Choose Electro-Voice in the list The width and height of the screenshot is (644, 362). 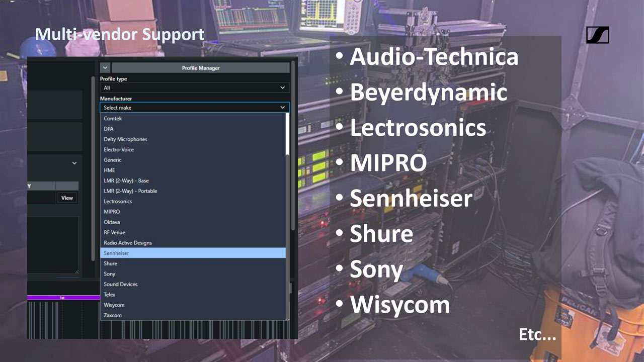pos(193,149)
